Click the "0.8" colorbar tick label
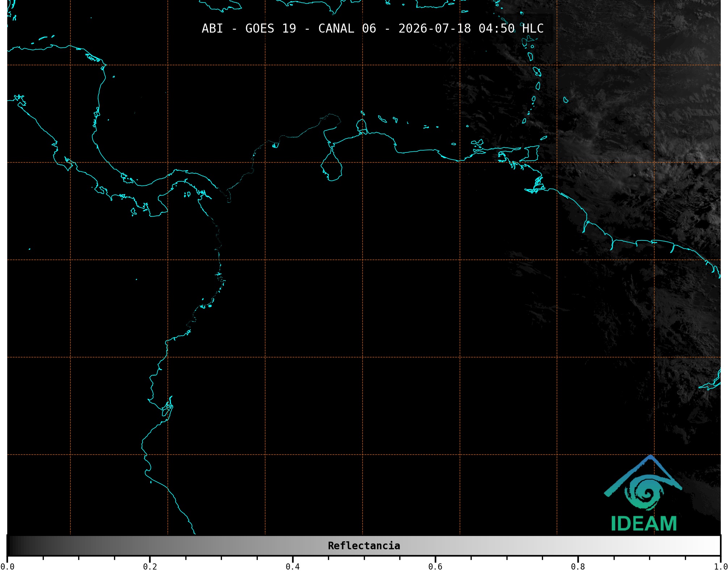This screenshot has height=571, width=728. point(578,567)
